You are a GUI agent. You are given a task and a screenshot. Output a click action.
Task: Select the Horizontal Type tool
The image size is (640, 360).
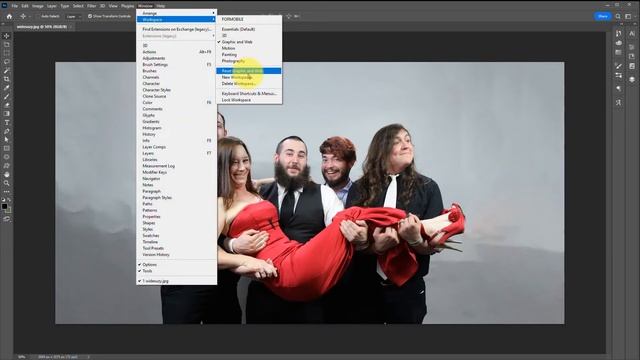(x=7, y=122)
